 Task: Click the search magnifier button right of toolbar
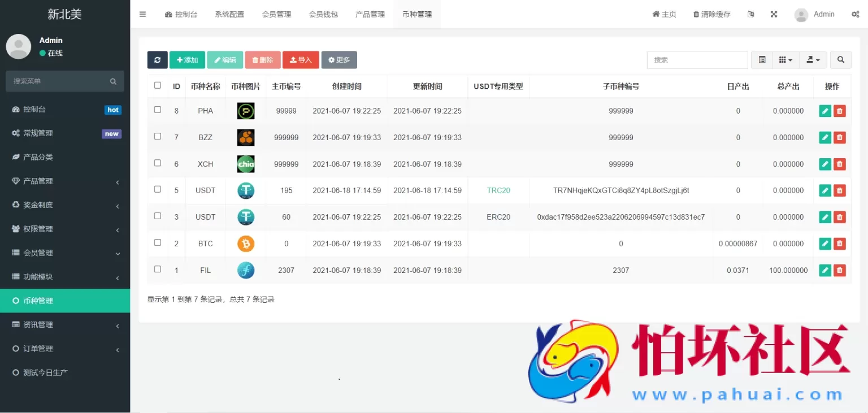pos(840,60)
